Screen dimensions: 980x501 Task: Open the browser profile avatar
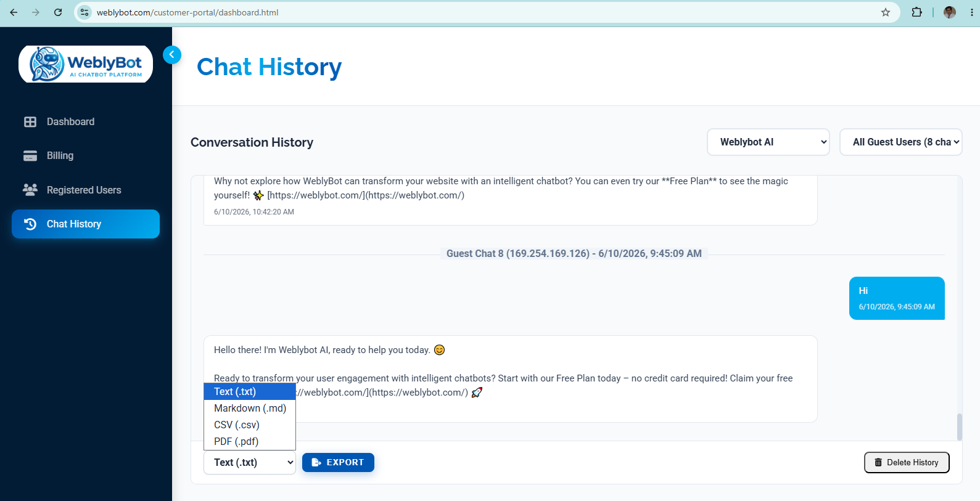point(950,12)
